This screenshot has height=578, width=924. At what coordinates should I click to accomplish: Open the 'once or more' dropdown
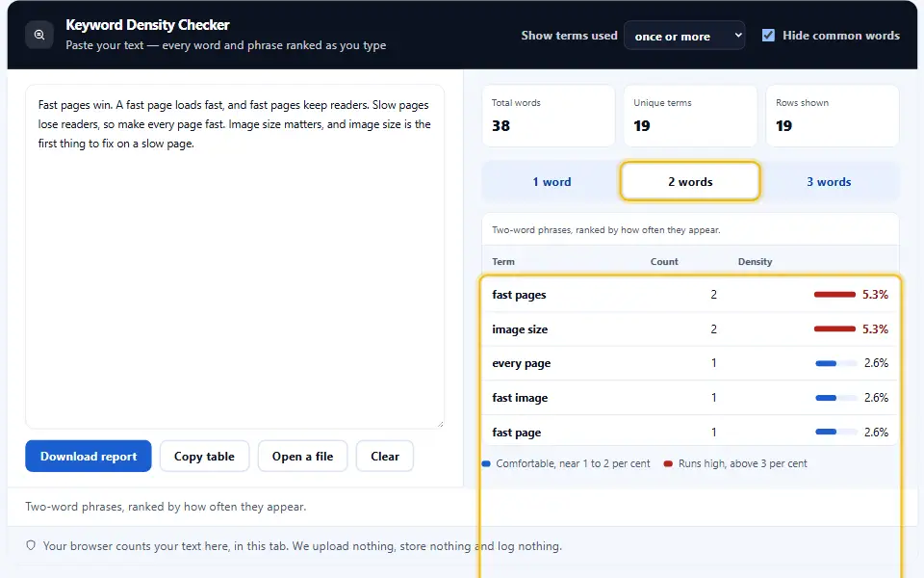pyautogui.click(x=684, y=36)
